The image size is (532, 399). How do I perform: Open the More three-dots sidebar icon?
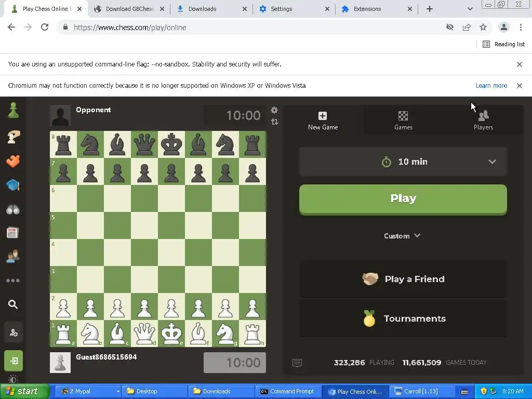tap(13, 281)
